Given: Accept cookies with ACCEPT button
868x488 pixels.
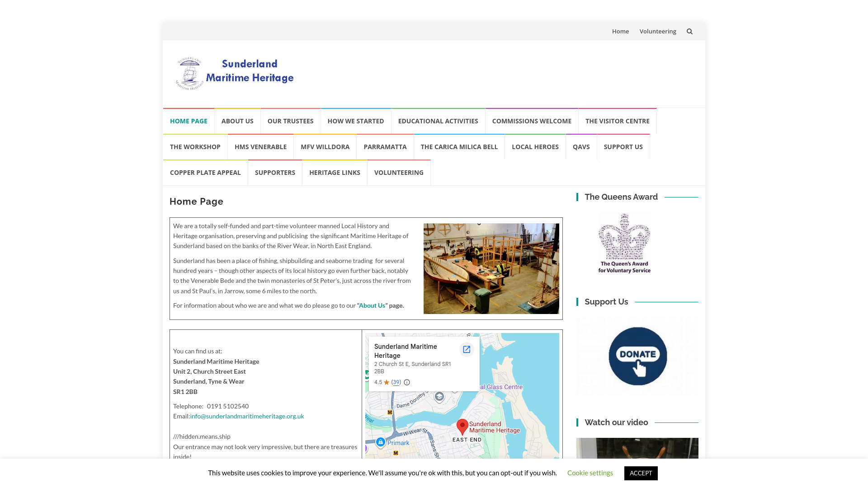Looking at the screenshot, I should 641,473.
